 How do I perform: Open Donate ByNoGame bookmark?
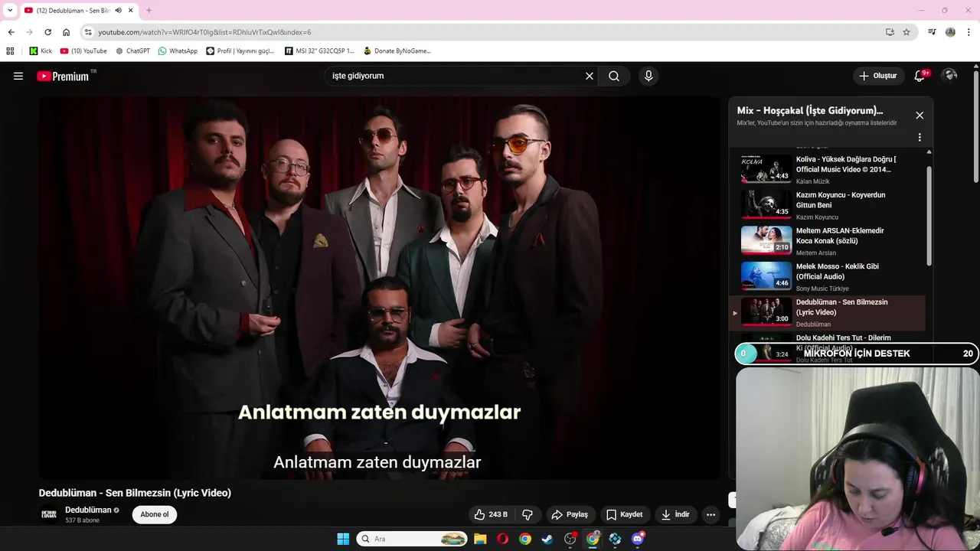tap(397, 51)
